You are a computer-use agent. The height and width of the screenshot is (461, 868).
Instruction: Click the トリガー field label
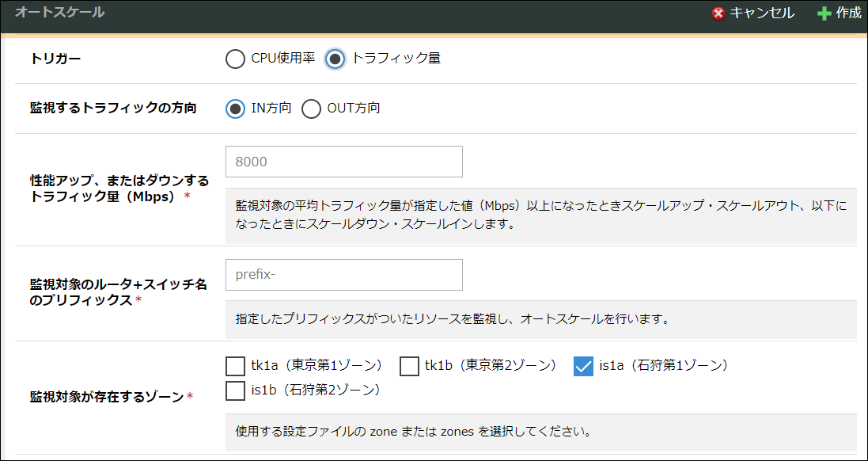tap(55, 59)
